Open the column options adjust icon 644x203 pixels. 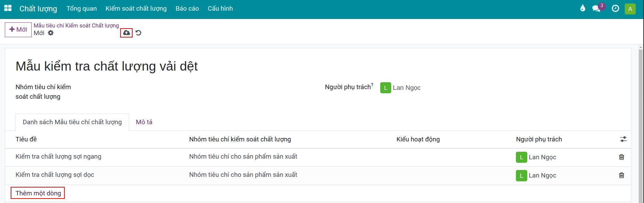(x=623, y=139)
